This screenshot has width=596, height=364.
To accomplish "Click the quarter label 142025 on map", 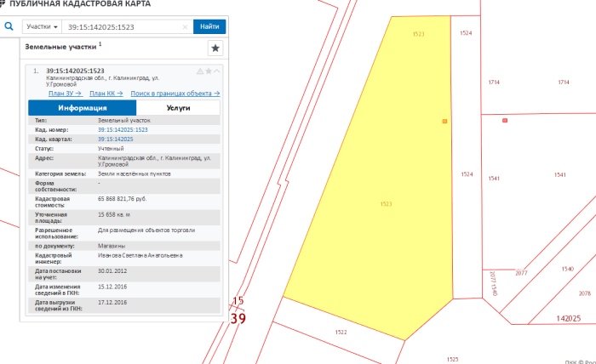I will [568, 318].
